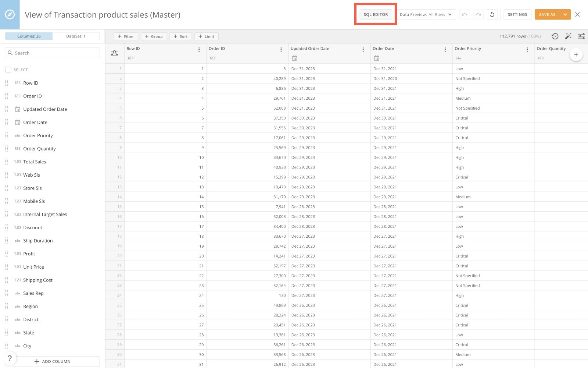Viewport: 588px width, 368px height.
Task: Open the help question mark icon
Action: [10, 358]
